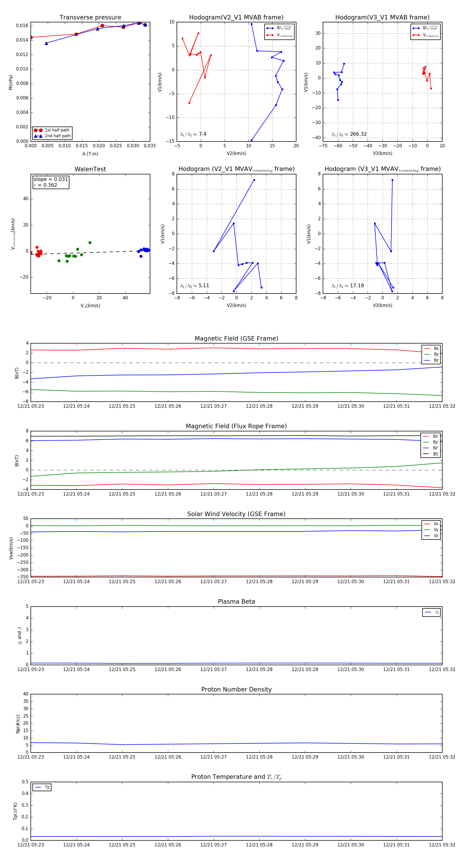The height and width of the screenshot is (868, 473).
Task: Select the "Bz'" legend entry in flux rope plot
Action: pos(431,448)
